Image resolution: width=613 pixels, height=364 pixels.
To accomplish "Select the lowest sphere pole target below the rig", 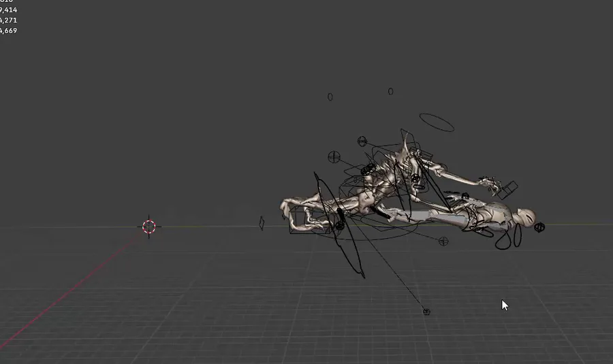I will (426, 312).
